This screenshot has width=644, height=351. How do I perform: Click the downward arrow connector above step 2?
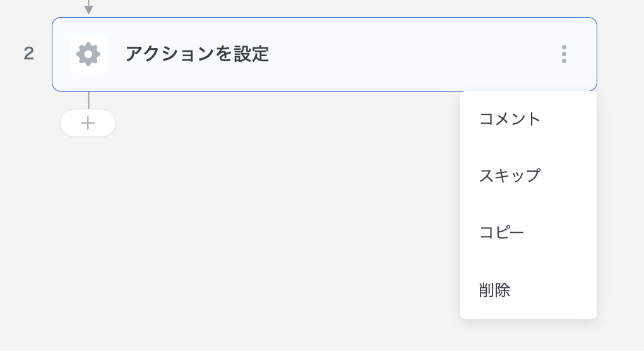(x=88, y=8)
